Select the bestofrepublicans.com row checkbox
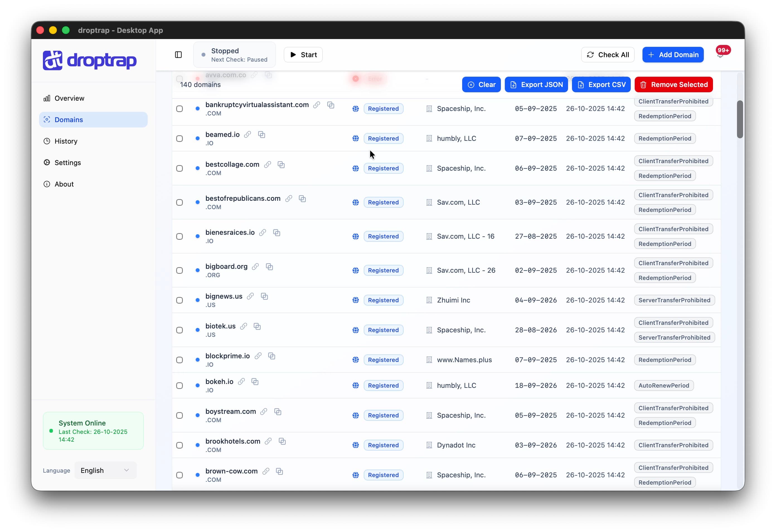This screenshot has height=532, width=776. tap(180, 202)
